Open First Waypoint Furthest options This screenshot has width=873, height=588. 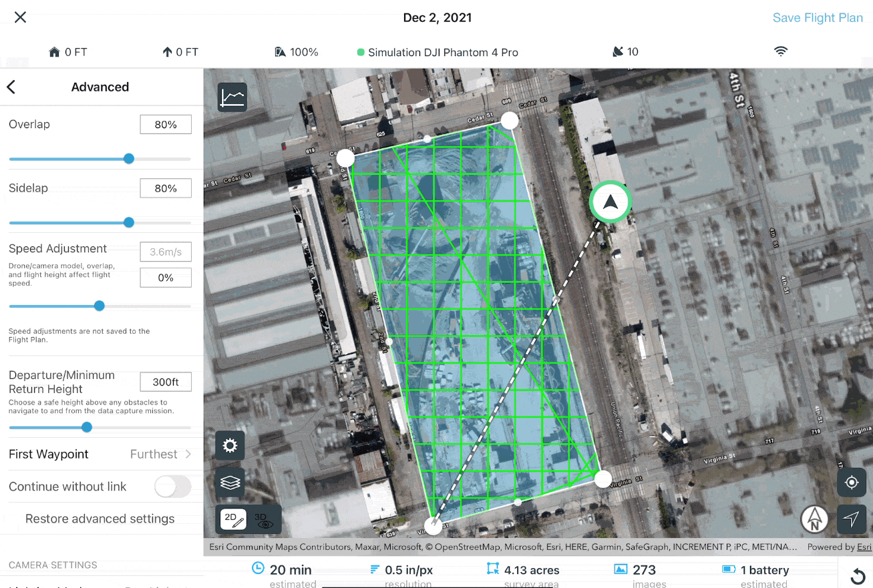tap(100, 454)
